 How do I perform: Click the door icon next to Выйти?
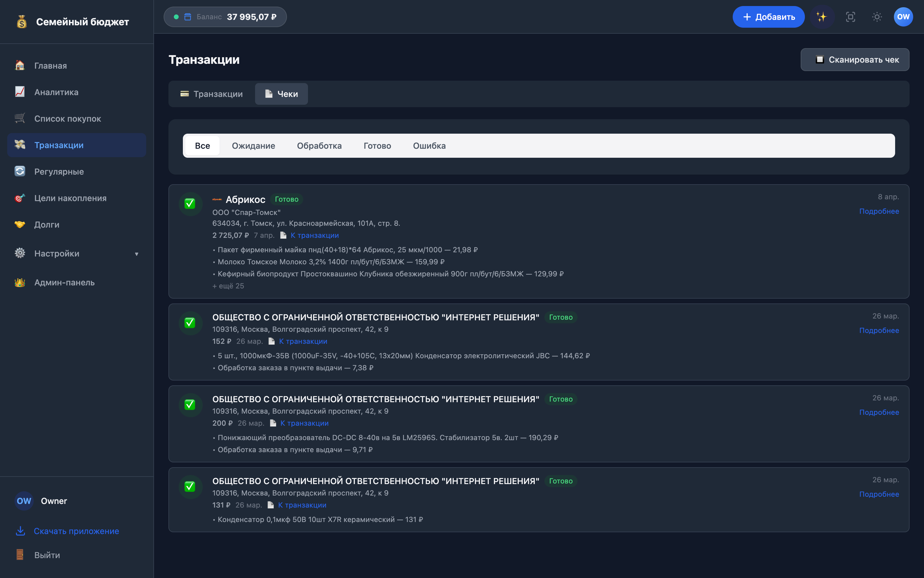pos(20,555)
